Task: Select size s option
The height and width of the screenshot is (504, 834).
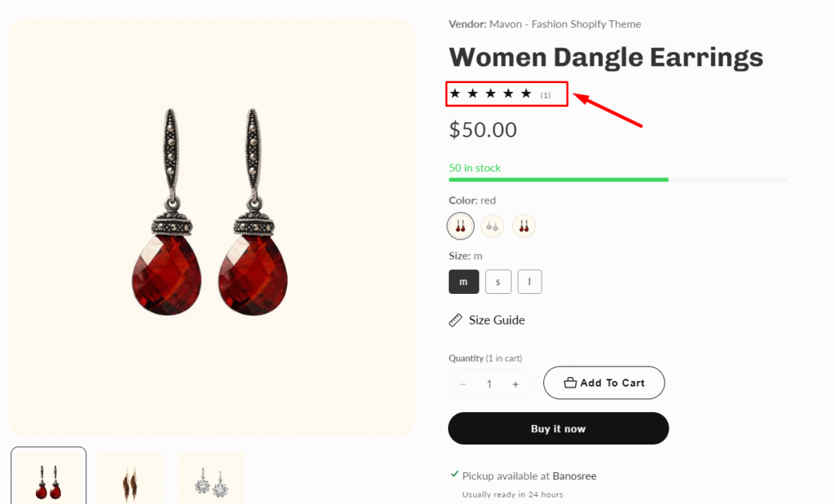Action: (x=498, y=282)
